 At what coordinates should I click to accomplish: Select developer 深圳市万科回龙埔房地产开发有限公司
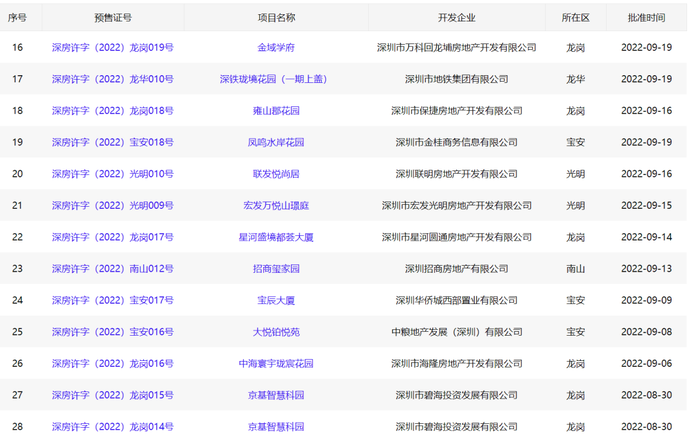tap(456, 47)
